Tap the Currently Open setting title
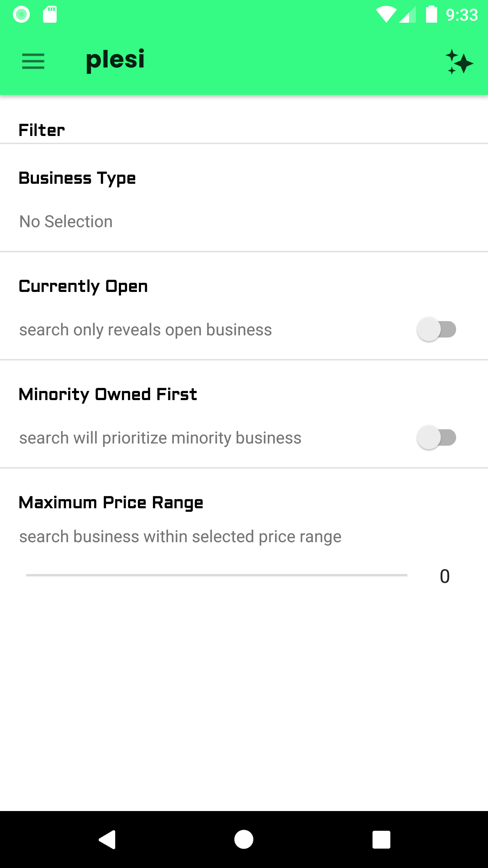 point(83,287)
